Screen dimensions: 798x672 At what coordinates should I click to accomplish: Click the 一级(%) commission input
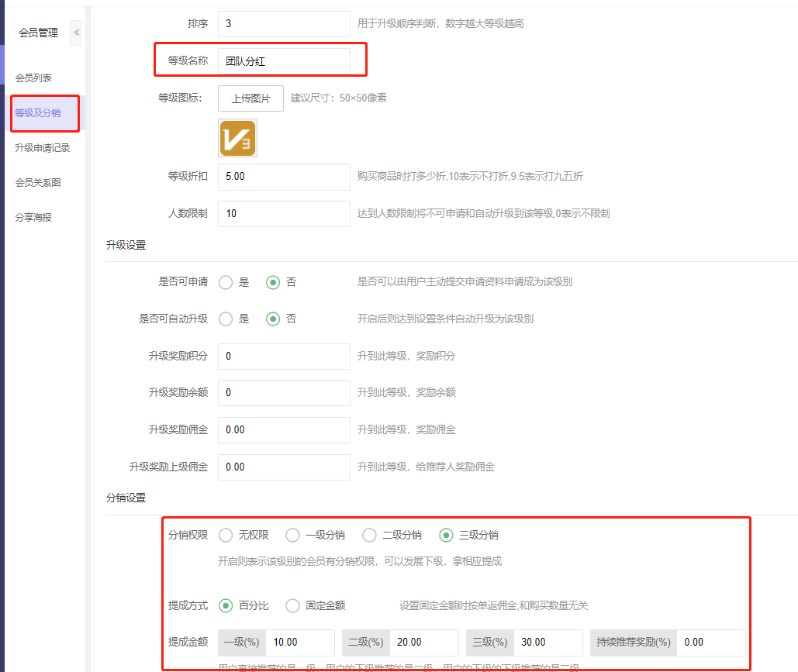299,643
